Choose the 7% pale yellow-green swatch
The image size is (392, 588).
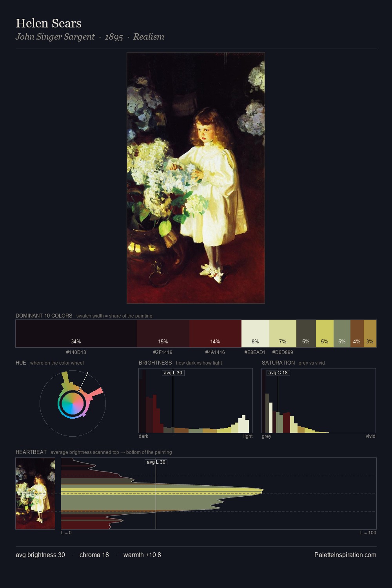pyautogui.click(x=283, y=334)
